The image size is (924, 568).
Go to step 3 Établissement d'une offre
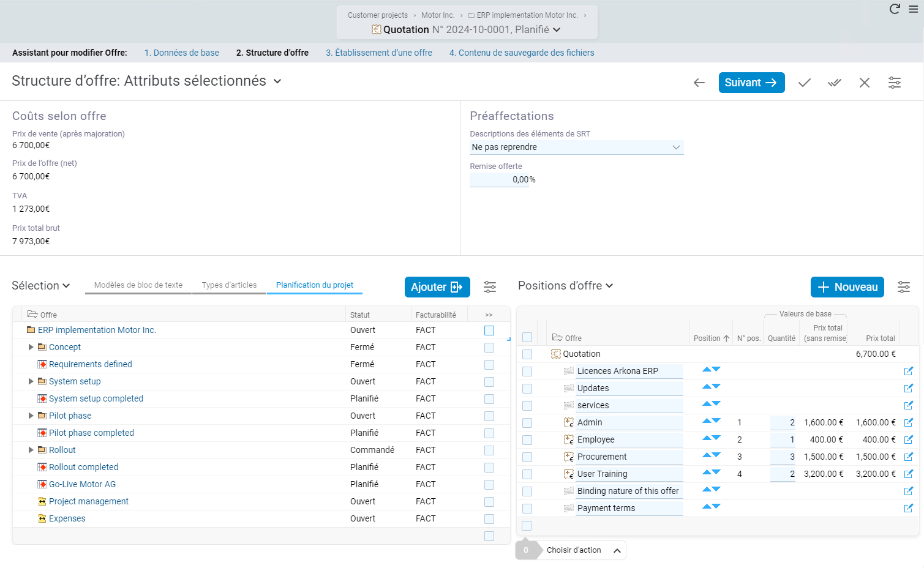tap(379, 53)
